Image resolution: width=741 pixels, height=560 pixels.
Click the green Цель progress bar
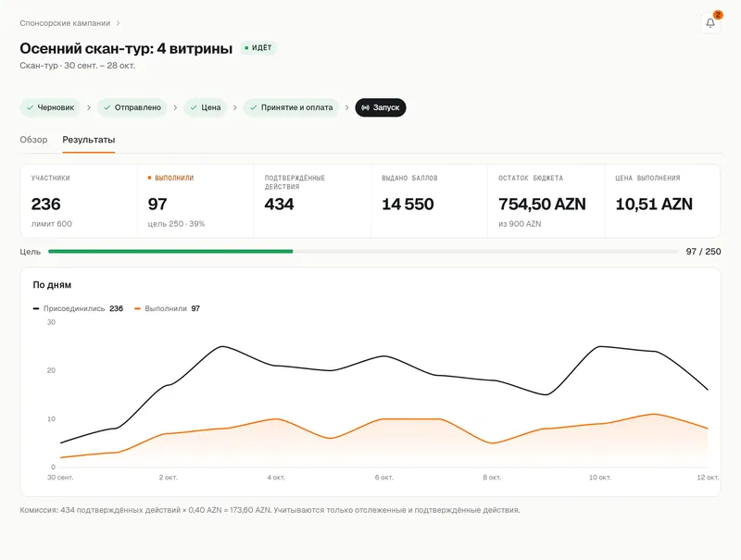pyautogui.click(x=363, y=251)
